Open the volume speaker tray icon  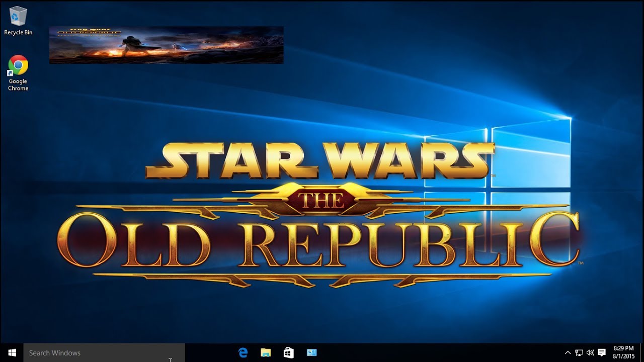[x=590, y=352]
